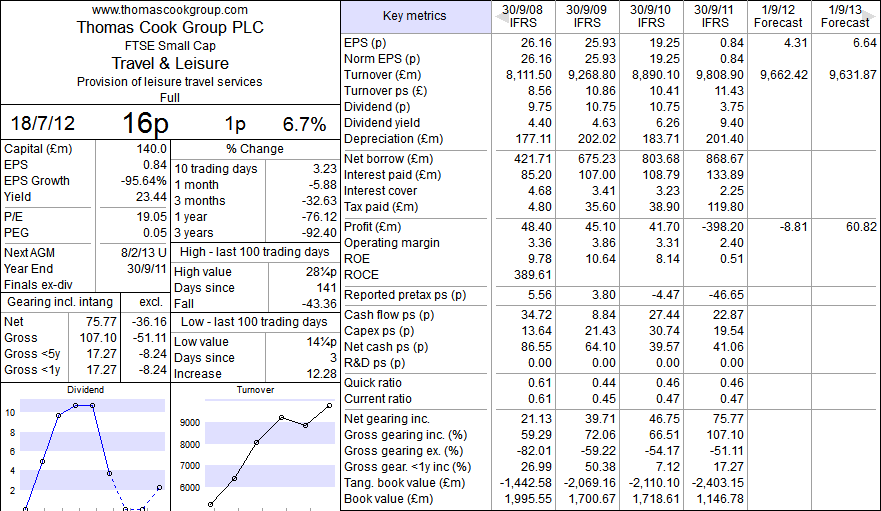The image size is (881, 511).
Task: Click the '60.82' forecast profit value
Action: click(x=861, y=227)
